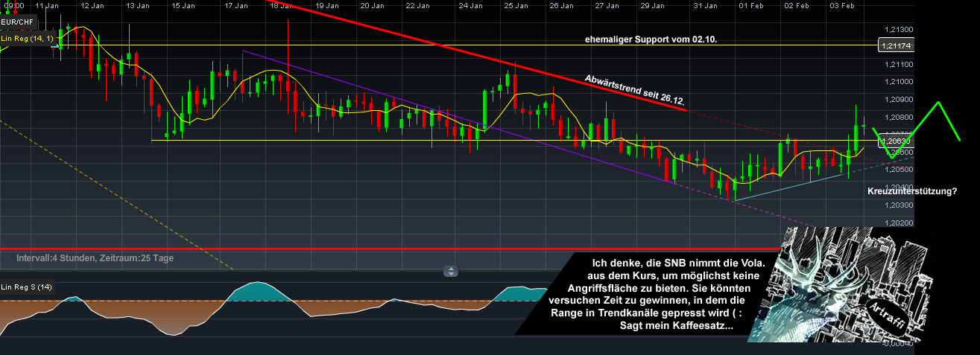Viewport: 980px width, 355px height.
Task: Click the 'Intervall:4 Stunden, Zeitraum:25 Tage' text
Action: point(95,258)
